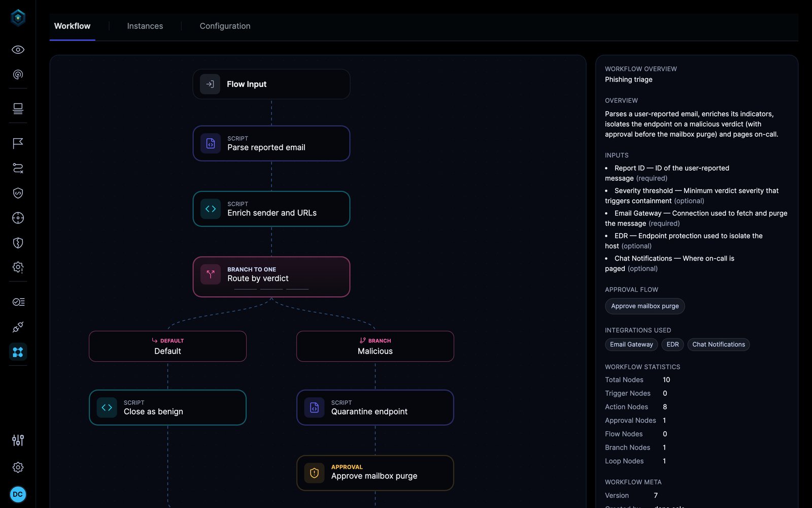Viewport: 812px width, 508px height.
Task: Select the Route by verdict branch node
Action: tap(272, 277)
